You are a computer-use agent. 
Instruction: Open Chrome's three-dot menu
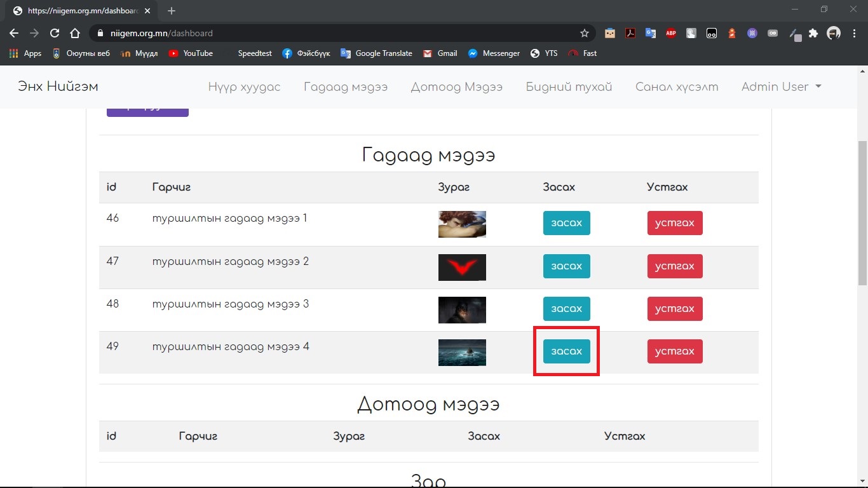tap(854, 33)
